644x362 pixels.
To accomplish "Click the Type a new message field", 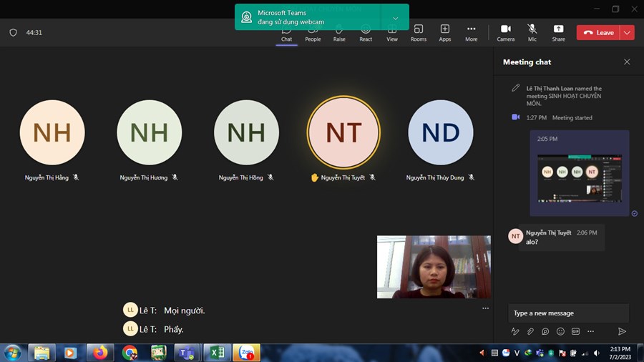I will tap(568, 313).
